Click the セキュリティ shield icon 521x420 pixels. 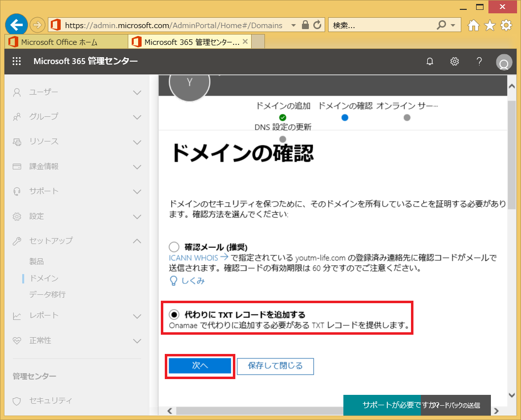pyautogui.click(x=17, y=401)
